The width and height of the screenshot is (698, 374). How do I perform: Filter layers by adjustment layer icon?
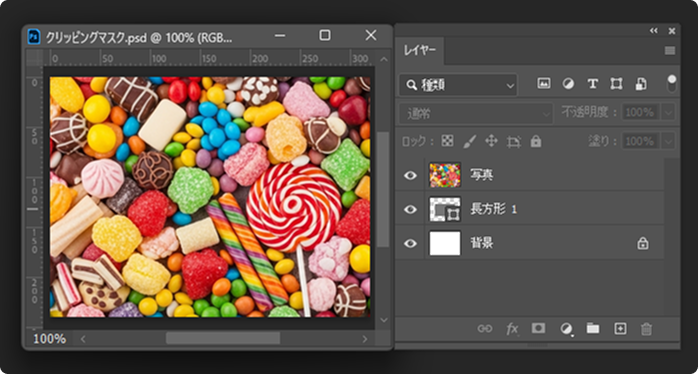point(568,83)
